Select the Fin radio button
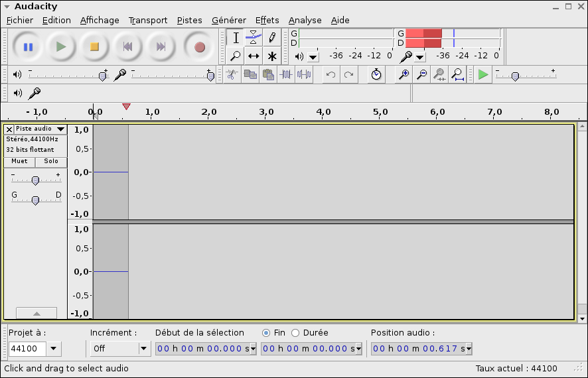Viewport: 588px width, 378px height. (x=266, y=333)
